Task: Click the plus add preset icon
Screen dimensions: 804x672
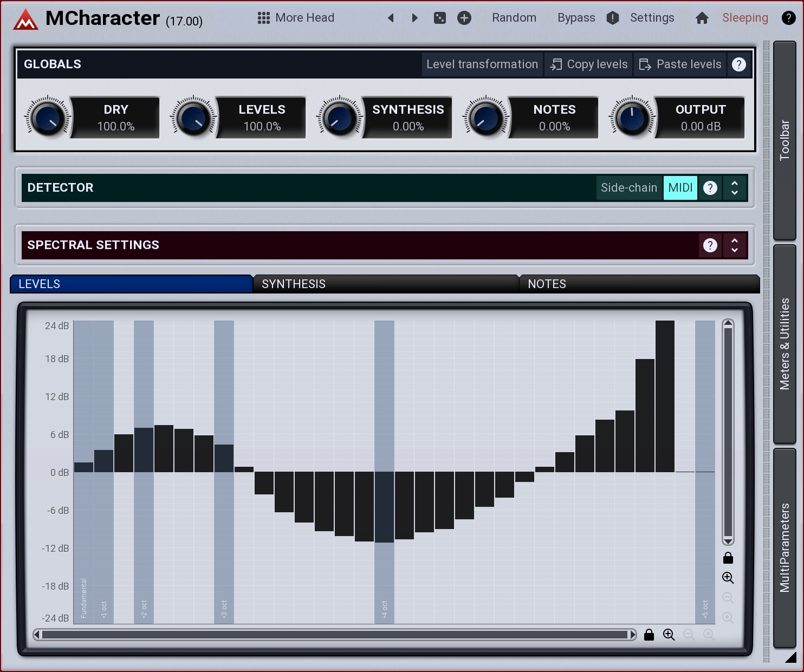Action: click(x=464, y=18)
